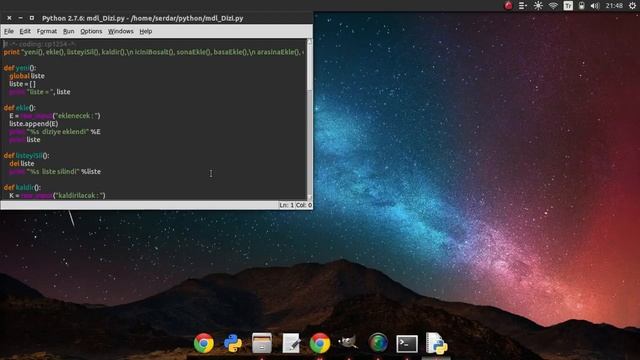
Task: Click the 'def kaldir():' line
Action: click(x=22, y=187)
